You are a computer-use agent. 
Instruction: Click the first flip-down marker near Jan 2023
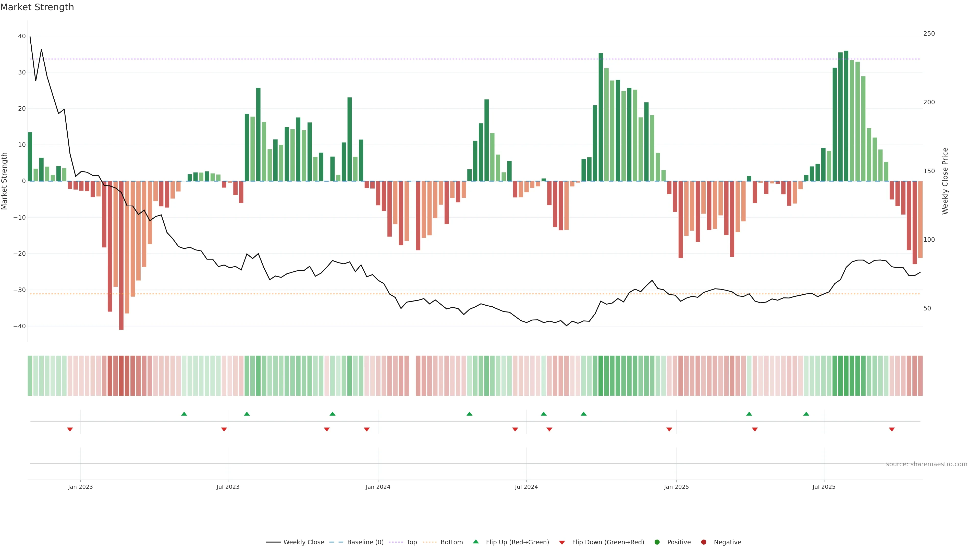(x=70, y=429)
